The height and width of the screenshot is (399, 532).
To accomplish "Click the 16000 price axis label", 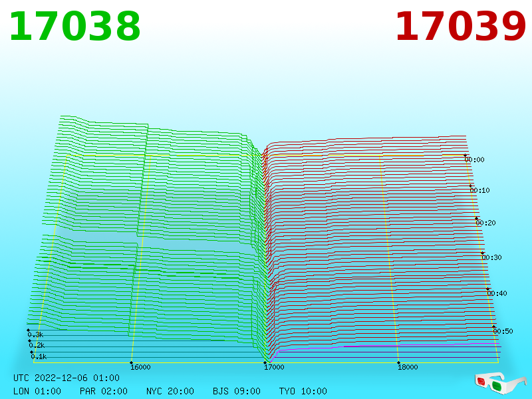I will pos(140,367).
